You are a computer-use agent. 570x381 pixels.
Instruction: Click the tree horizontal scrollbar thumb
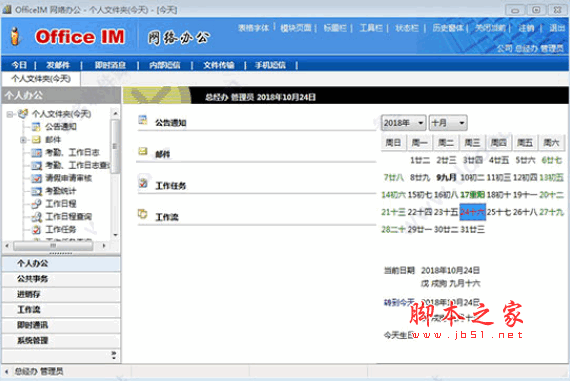53,246
